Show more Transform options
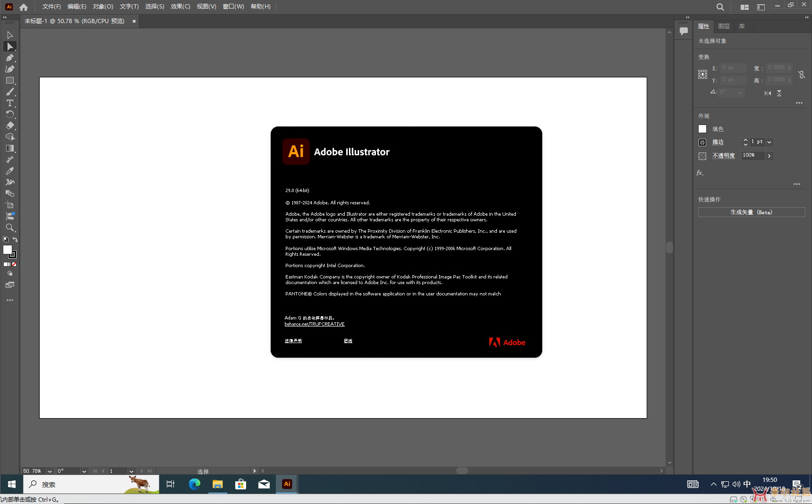Screen dimensions: 812x504 click(799, 103)
